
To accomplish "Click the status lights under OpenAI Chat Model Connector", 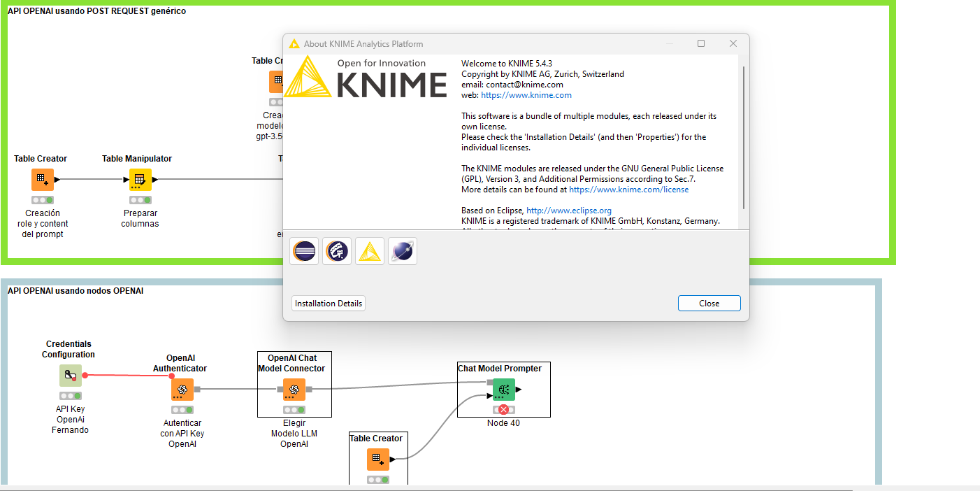I will point(294,410).
